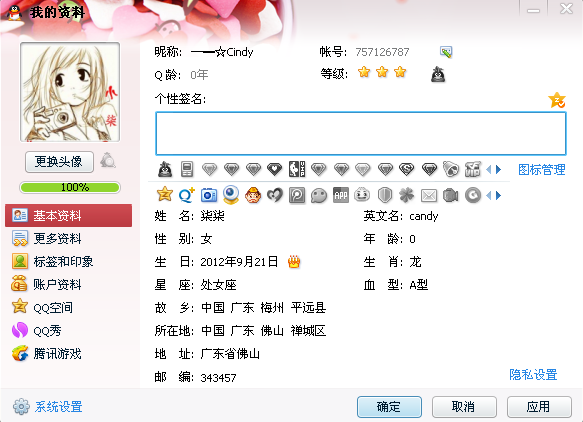The height and width of the screenshot is (422, 583).
Task: Click the speaker horn icon in top row
Action: tap(451, 169)
